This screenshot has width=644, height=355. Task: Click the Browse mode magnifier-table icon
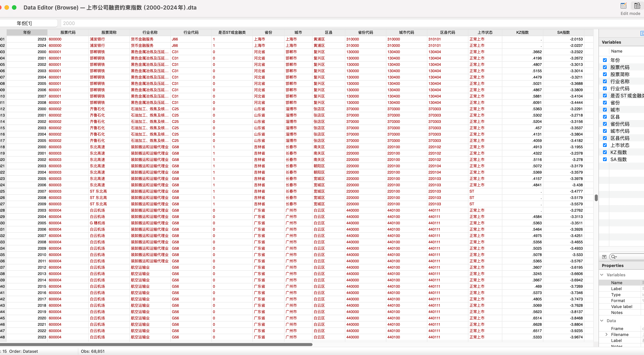(637, 6)
